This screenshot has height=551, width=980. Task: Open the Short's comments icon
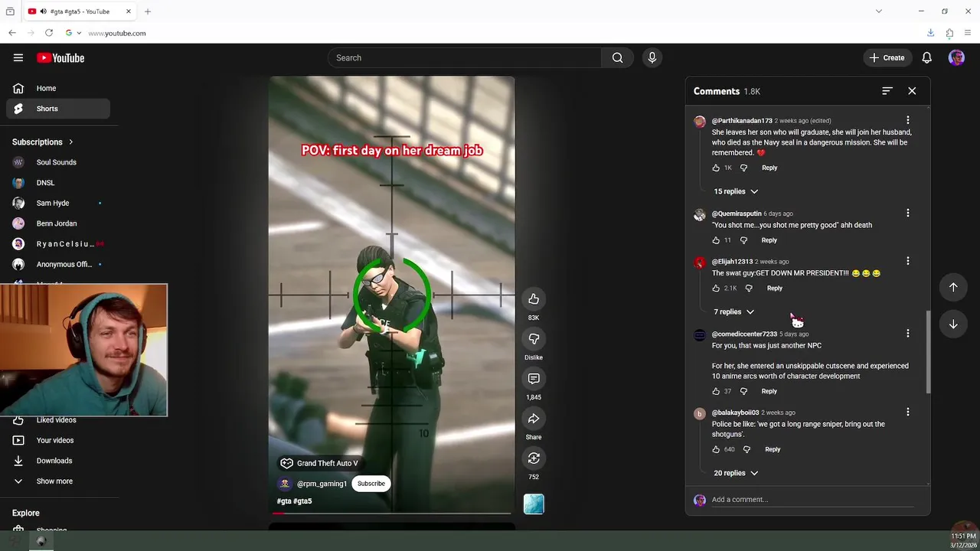tap(534, 379)
